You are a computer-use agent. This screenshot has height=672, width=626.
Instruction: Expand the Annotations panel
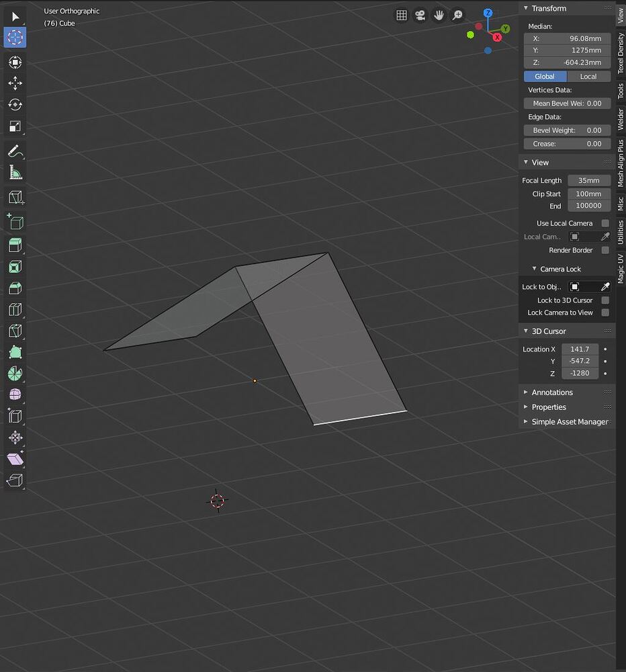click(526, 392)
